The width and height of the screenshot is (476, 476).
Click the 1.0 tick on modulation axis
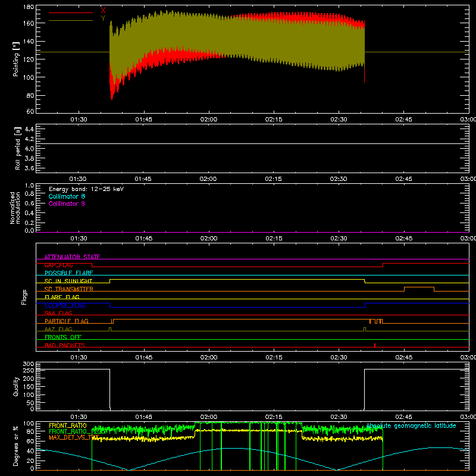pos(29,186)
